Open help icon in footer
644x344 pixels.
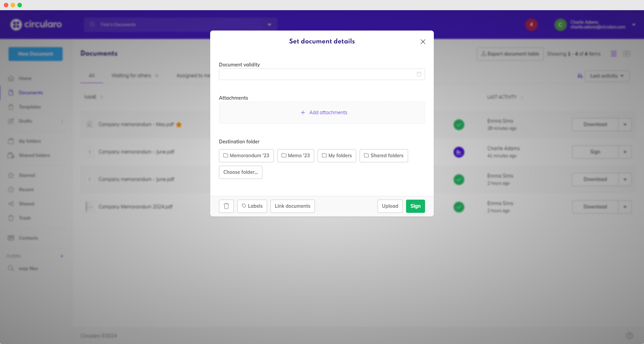[x=629, y=336]
